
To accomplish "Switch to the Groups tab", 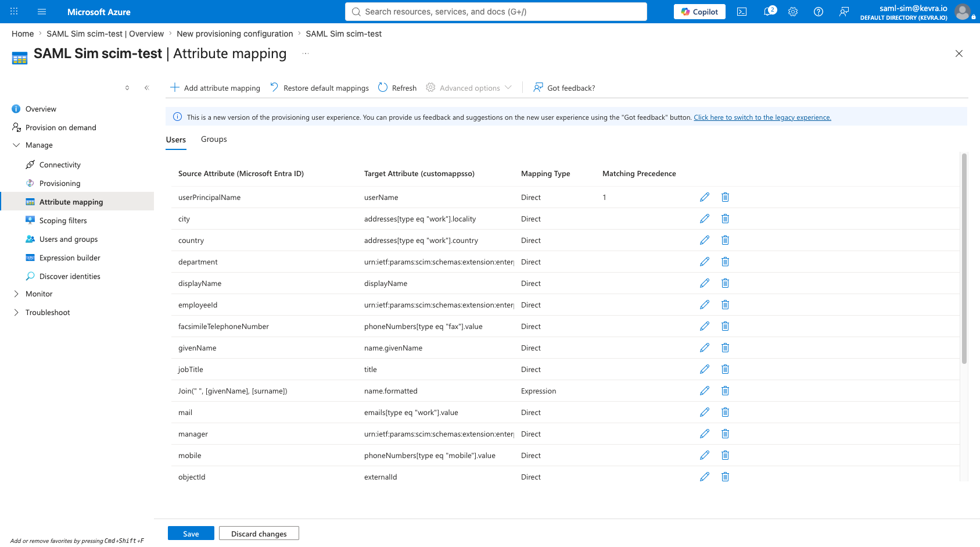I will click(x=214, y=139).
